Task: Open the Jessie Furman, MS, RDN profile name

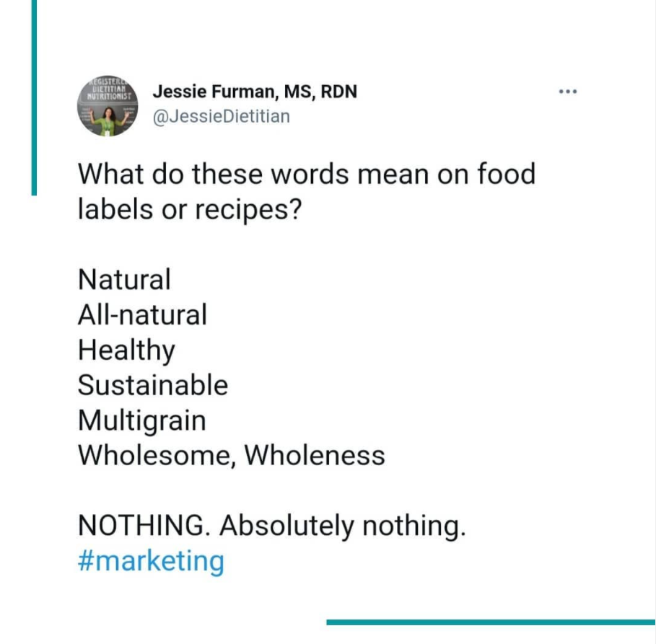Action: tap(255, 91)
